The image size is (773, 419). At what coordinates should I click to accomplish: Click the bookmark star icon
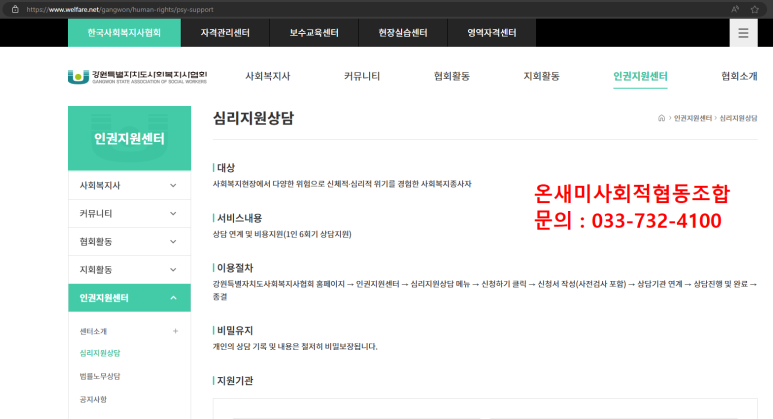(x=754, y=9)
